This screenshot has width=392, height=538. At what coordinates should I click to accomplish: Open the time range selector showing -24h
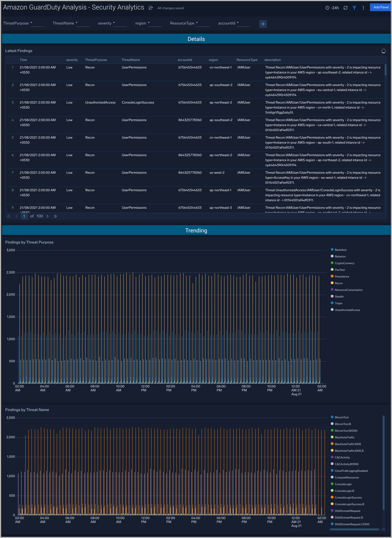pyautogui.click(x=332, y=8)
